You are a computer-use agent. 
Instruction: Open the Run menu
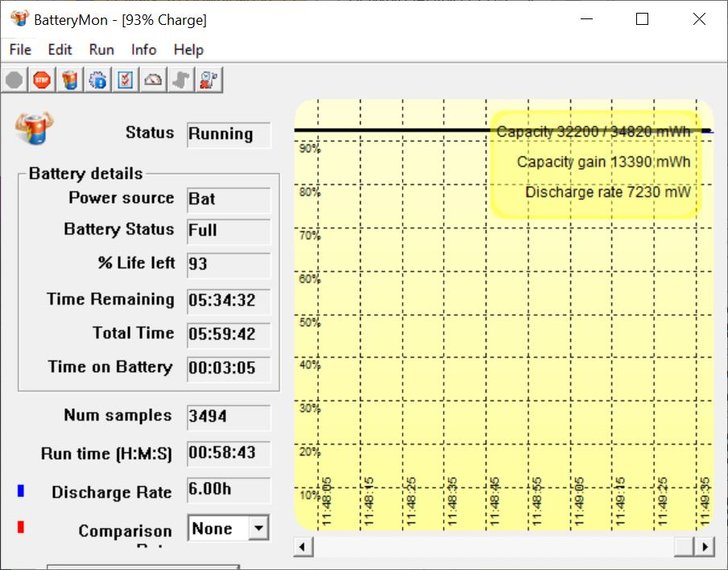click(x=101, y=49)
